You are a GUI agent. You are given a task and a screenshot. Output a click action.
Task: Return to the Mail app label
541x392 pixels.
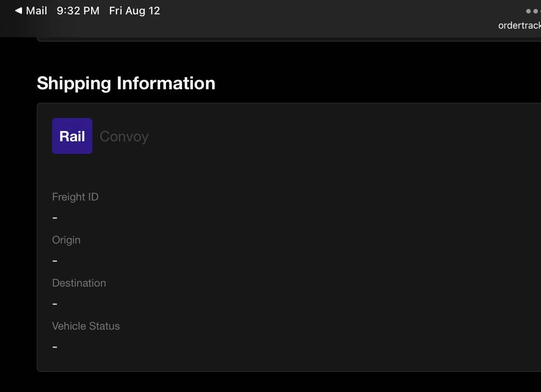click(x=36, y=11)
